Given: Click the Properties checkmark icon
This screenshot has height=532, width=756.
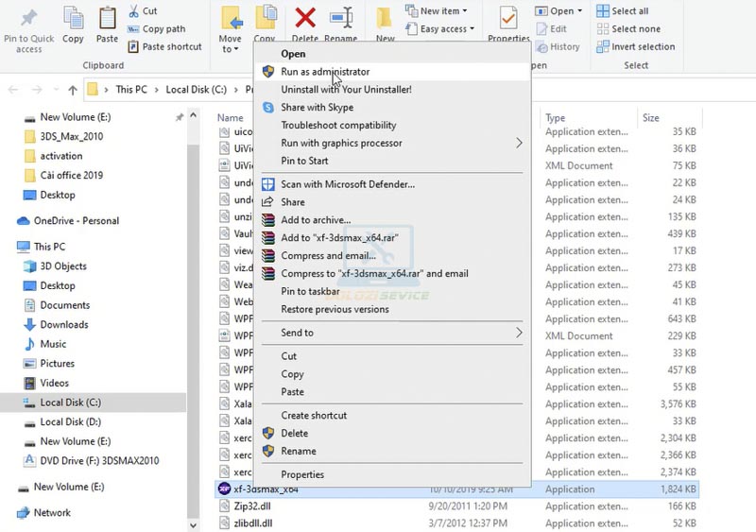Looking at the screenshot, I should (x=508, y=18).
